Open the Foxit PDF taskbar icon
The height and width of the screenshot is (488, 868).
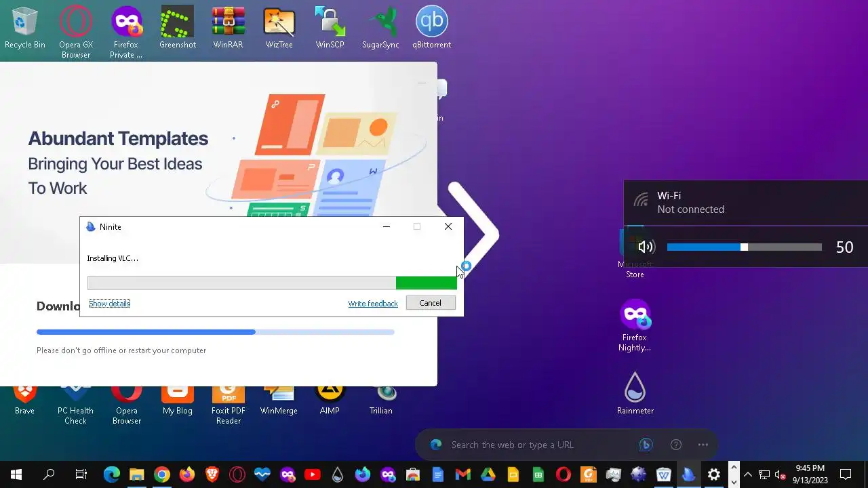coord(588,474)
